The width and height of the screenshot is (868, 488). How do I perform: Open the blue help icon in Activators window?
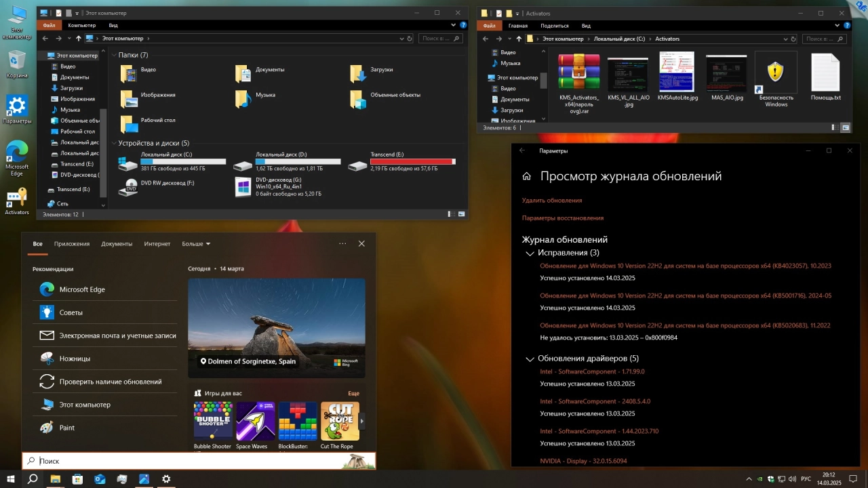point(846,25)
